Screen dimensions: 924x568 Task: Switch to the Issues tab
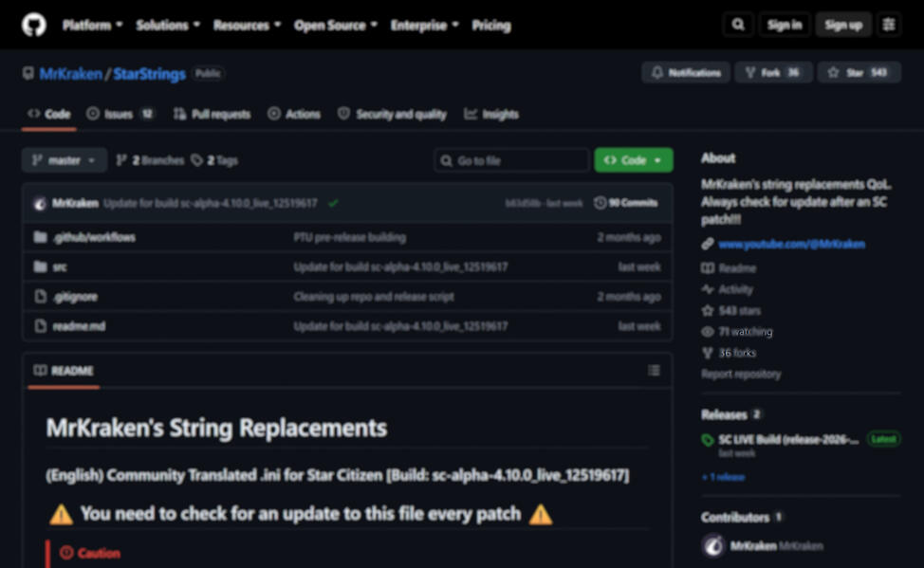point(120,114)
